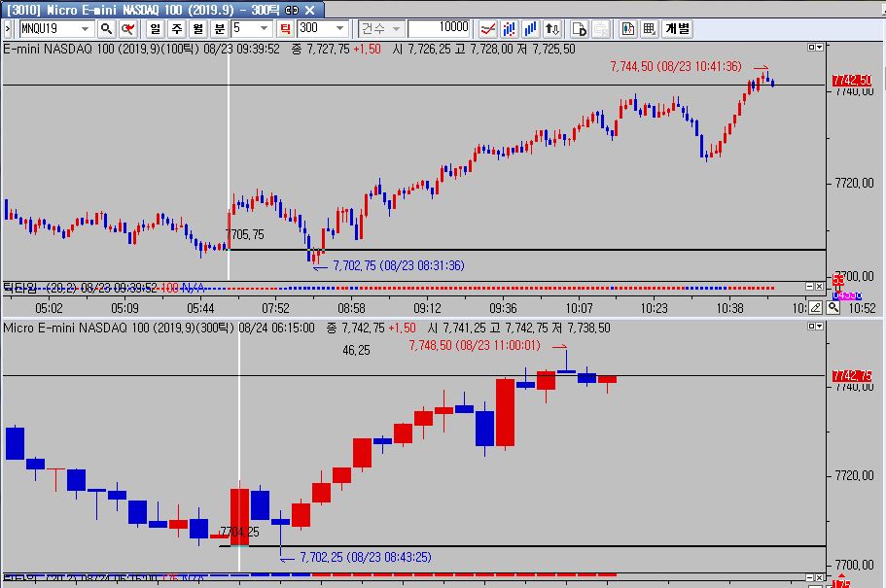Click the red-flag symbol search icon
The height and width of the screenshot is (588, 886).
tap(127, 29)
